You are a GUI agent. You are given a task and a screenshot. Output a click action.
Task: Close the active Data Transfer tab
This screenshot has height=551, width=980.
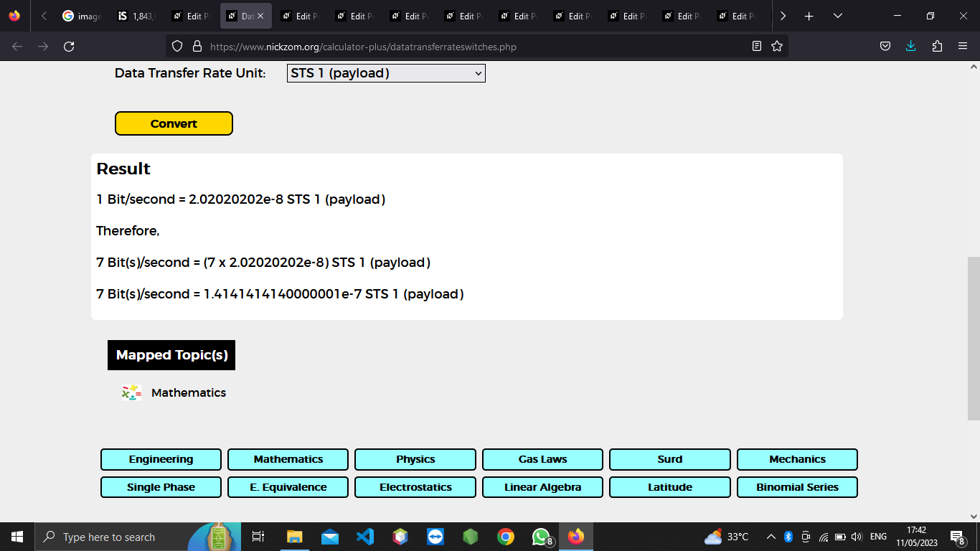tap(260, 16)
